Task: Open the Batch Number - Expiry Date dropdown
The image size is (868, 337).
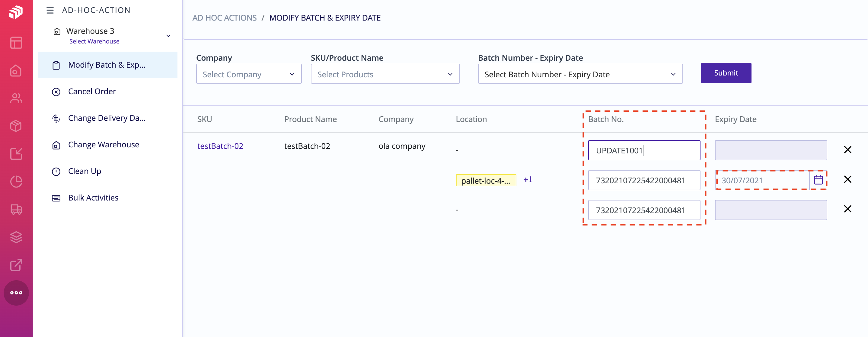Action: [x=580, y=74]
